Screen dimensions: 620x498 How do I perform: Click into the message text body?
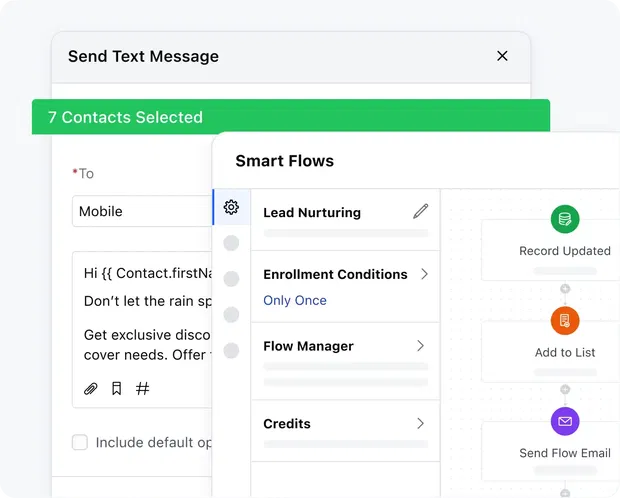click(x=147, y=314)
